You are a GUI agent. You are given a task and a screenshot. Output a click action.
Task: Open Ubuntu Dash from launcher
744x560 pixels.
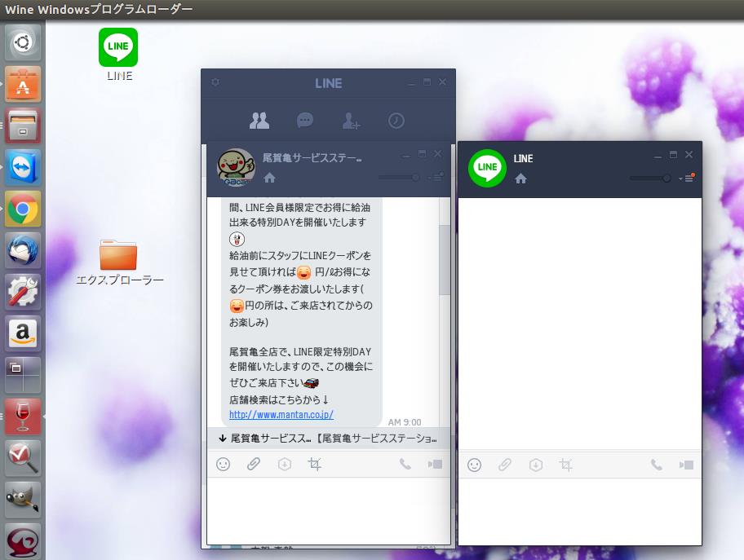point(23,42)
